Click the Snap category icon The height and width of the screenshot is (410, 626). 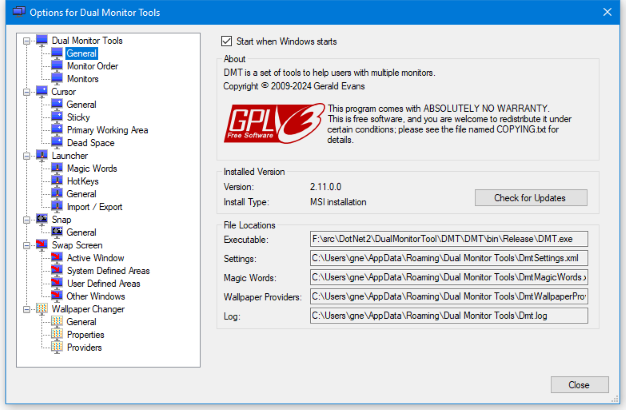(42, 219)
